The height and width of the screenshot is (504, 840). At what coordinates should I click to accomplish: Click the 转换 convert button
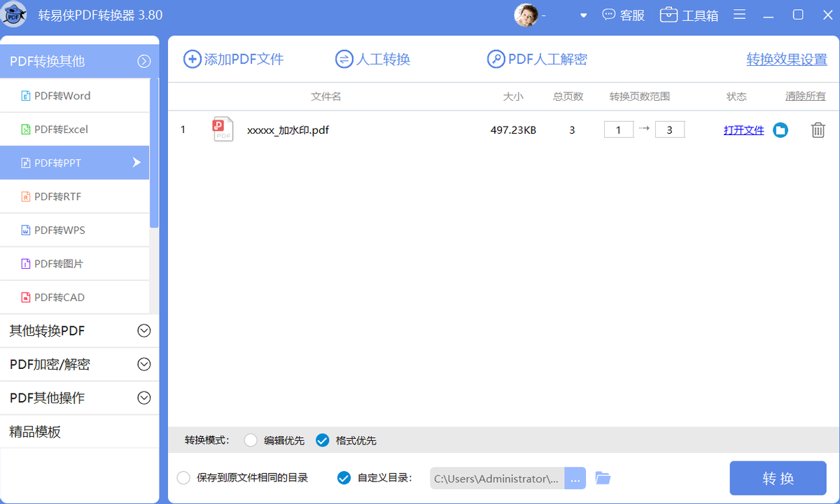click(x=778, y=478)
